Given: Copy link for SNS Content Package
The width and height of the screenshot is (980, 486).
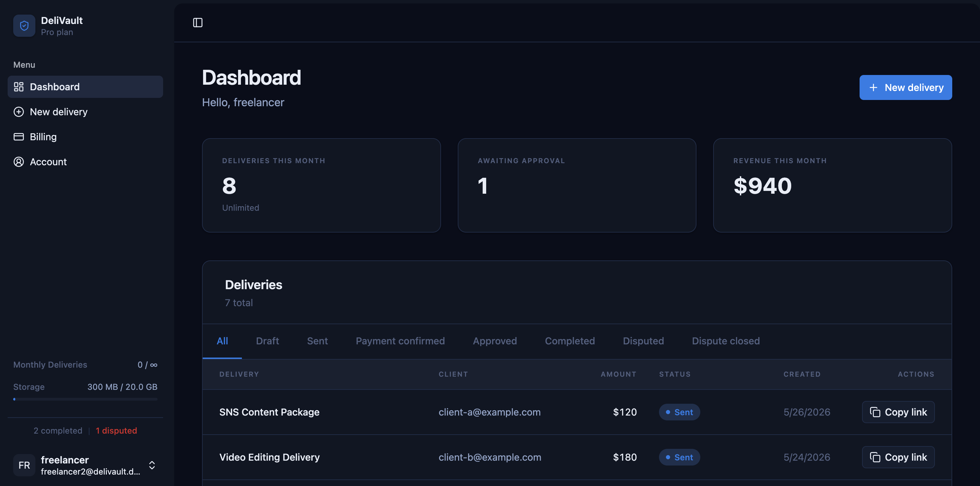Looking at the screenshot, I should 898,412.
